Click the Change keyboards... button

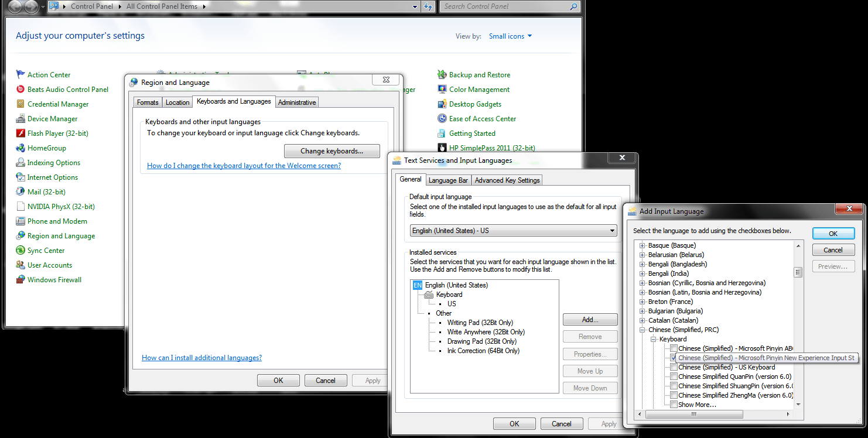point(332,151)
